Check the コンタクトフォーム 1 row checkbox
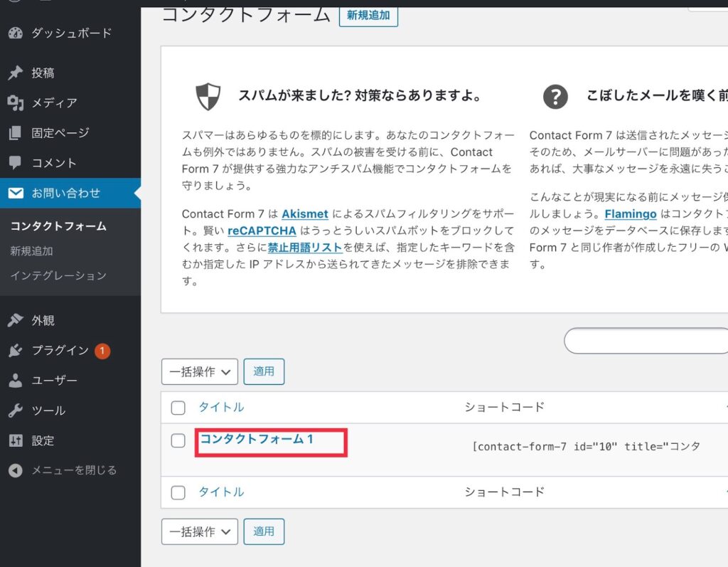728x567 pixels. point(178,440)
